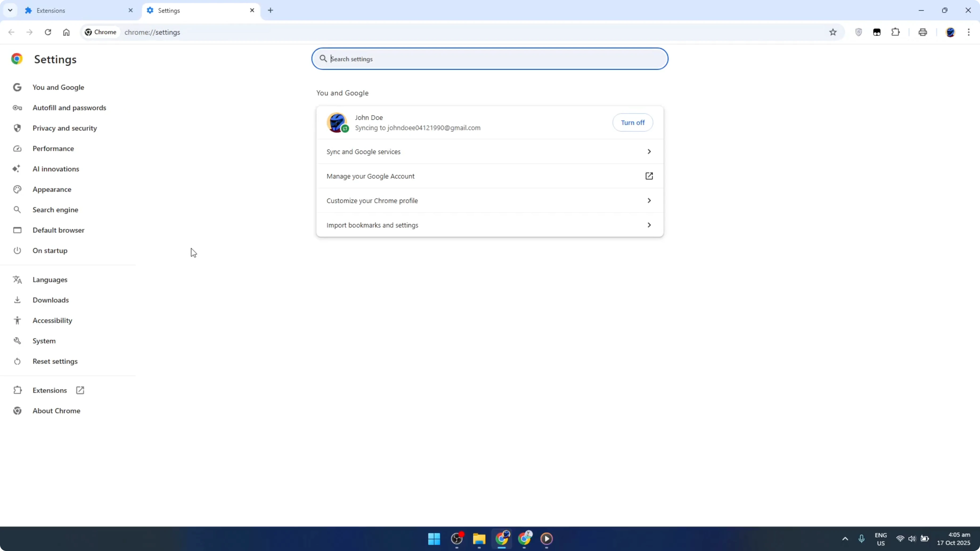Click the printer icon in toolbar
This screenshot has height=551, width=980.
(x=922, y=32)
